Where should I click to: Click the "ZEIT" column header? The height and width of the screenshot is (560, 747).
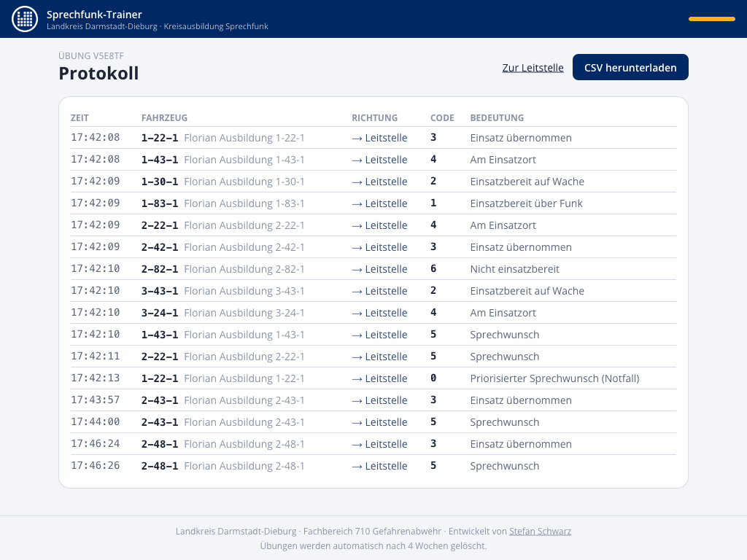[80, 117]
